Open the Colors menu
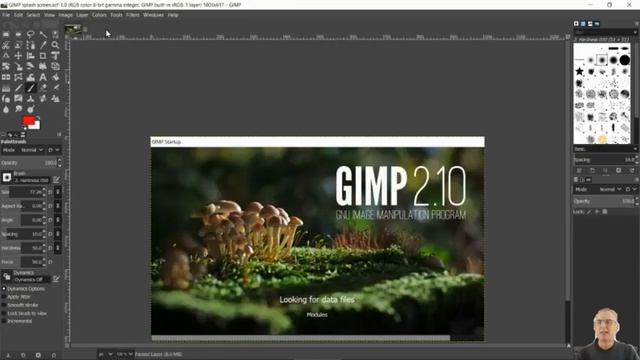Viewport: 640px width, 360px height. click(x=99, y=15)
